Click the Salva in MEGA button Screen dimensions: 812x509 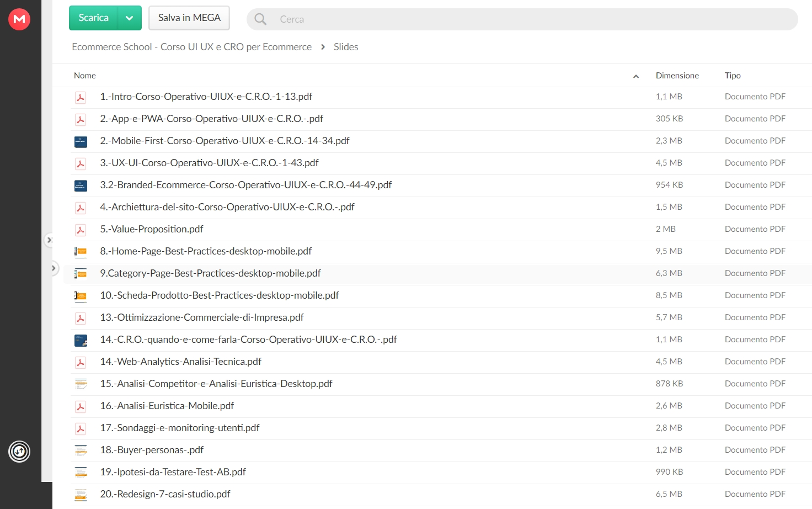click(189, 18)
